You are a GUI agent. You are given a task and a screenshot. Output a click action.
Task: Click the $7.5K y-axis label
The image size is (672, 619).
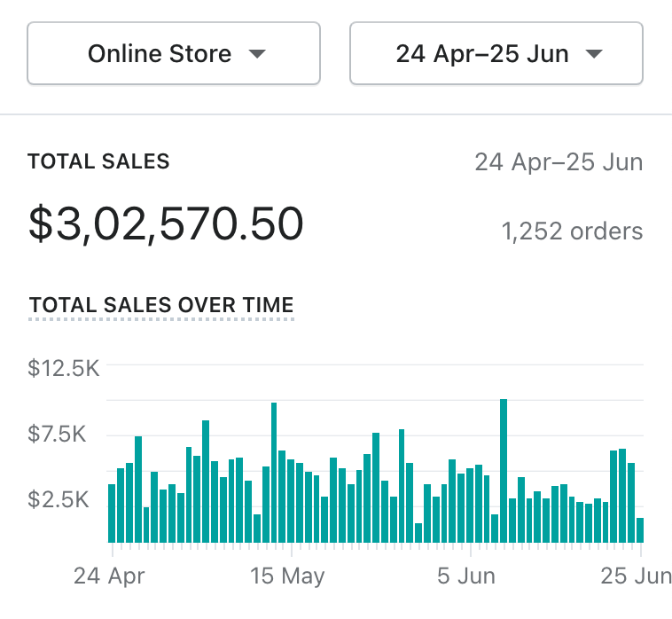(x=58, y=434)
